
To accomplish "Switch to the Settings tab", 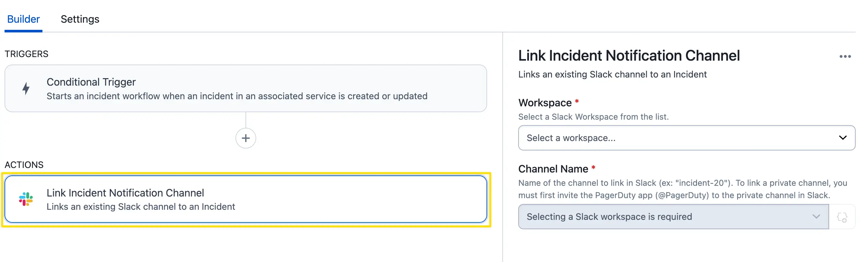I will [x=80, y=19].
